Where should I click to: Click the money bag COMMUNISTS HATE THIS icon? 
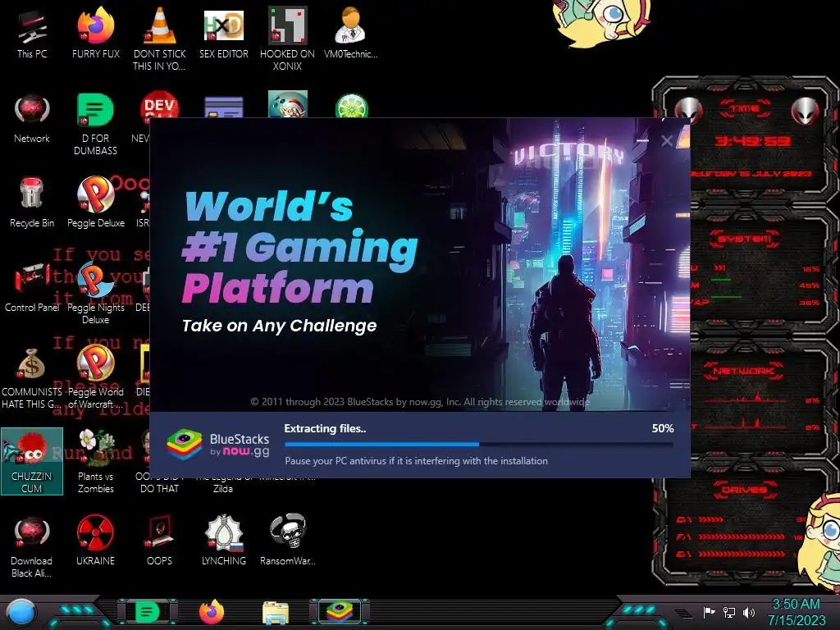pyautogui.click(x=32, y=378)
